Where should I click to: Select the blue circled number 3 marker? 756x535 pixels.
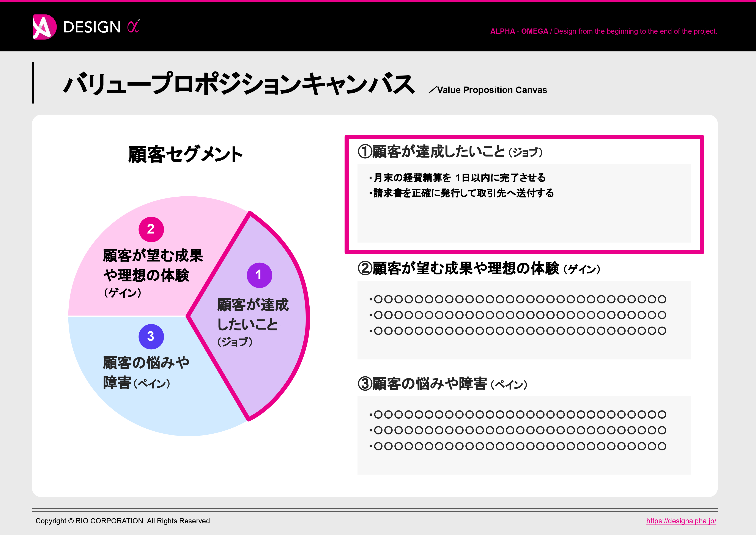(151, 337)
